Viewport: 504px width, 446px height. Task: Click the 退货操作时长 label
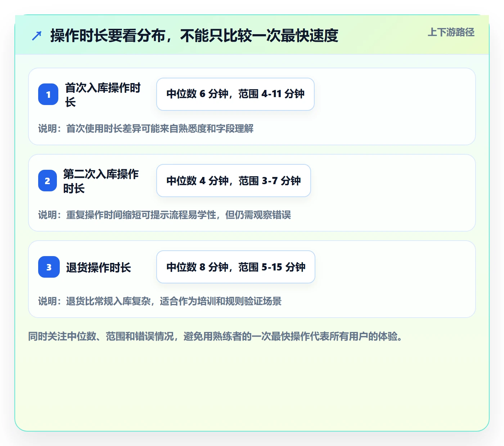point(99,267)
